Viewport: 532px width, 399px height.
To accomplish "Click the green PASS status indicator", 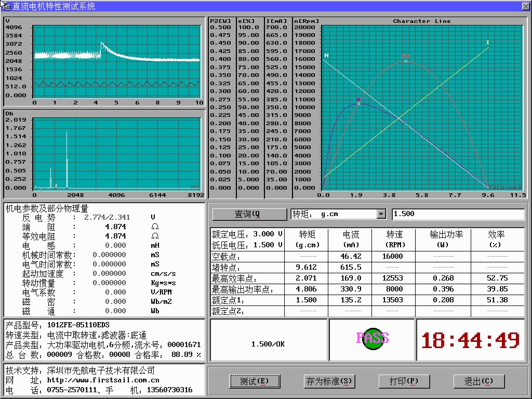I will coord(373,339).
